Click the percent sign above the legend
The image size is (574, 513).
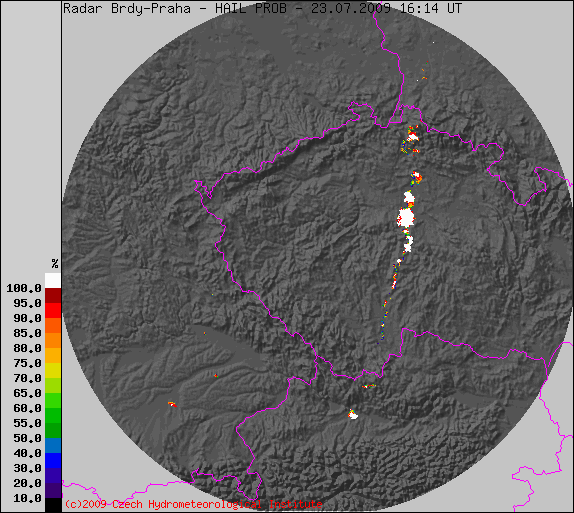[x=55, y=264]
